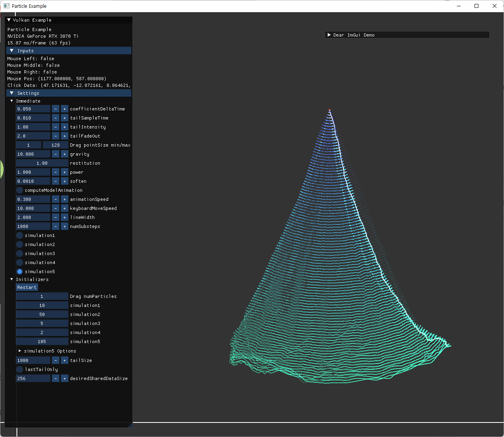The image size is (504, 437).
Task: Expand the Dear ImGui Demo window
Action: pos(329,35)
